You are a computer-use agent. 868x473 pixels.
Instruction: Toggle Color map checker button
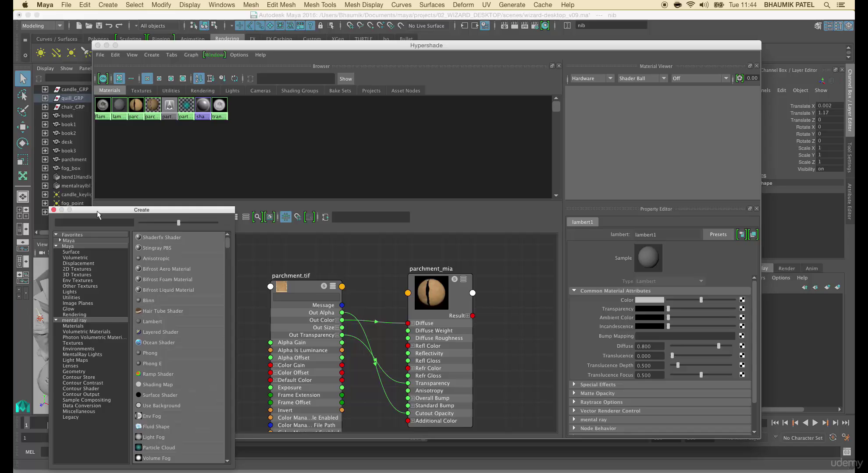(742, 300)
